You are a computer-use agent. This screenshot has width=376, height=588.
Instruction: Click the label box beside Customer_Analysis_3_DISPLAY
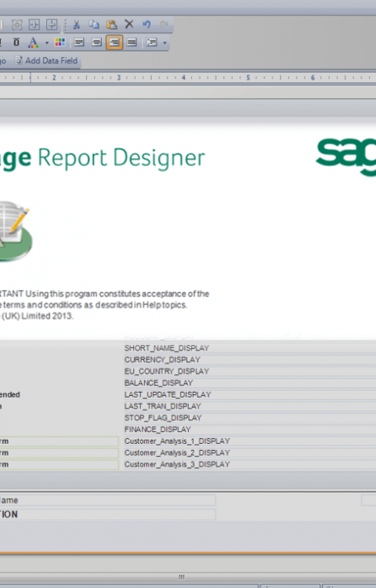coord(60,464)
